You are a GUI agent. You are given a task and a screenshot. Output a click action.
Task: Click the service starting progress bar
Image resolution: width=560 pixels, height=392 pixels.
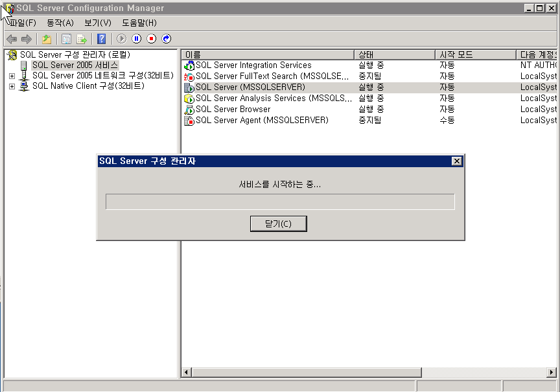point(281,202)
